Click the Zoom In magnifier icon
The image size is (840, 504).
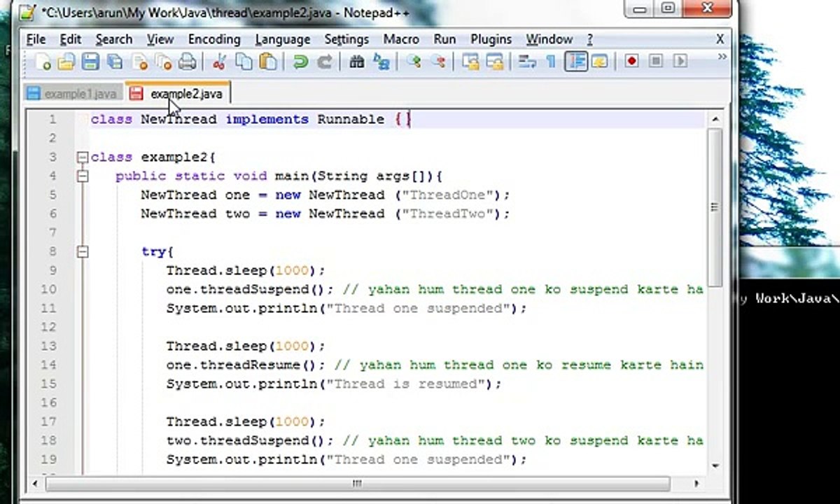click(414, 62)
